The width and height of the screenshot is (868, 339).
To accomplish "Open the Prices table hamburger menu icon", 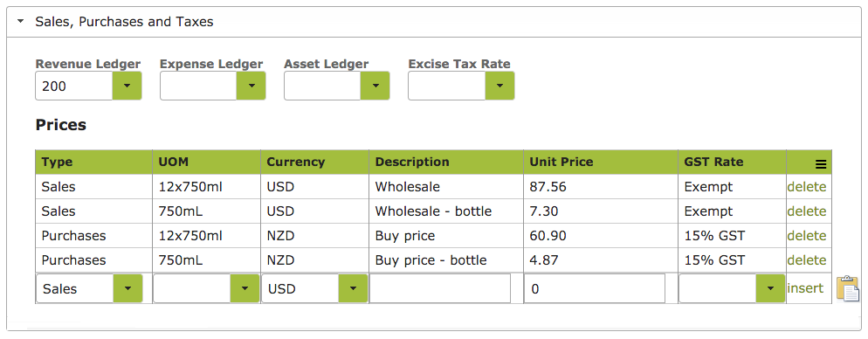I will [820, 164].
